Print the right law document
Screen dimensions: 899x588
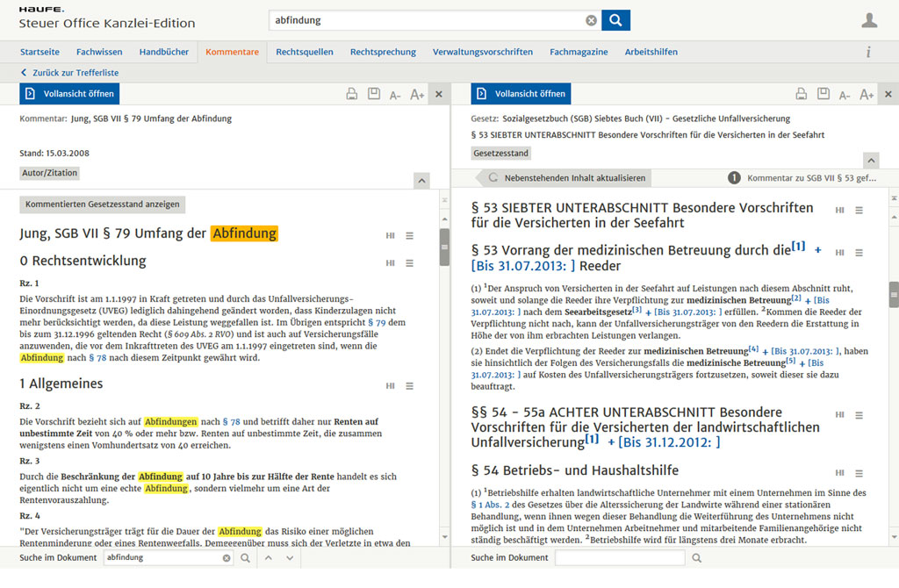[x=802, y=94]
